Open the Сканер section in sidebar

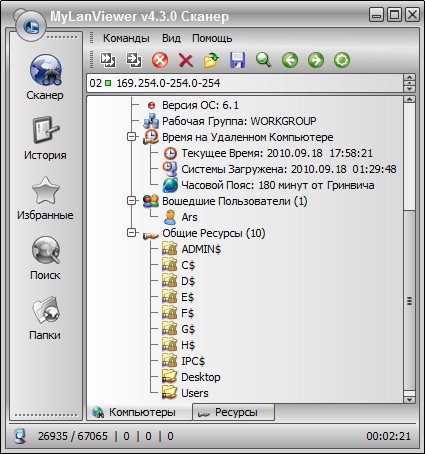click(x=45, y=77)
